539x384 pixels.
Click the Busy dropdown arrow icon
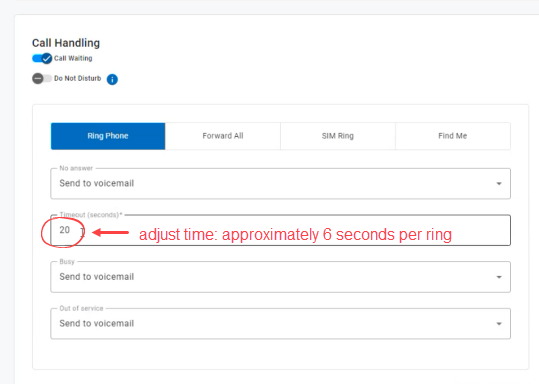coord(499,277)
